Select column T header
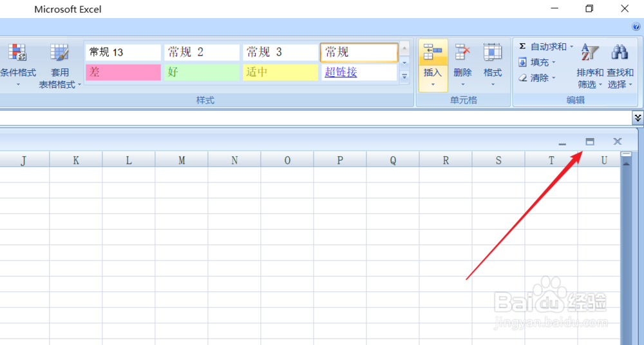Image resolution: width=644 pixels, height=345 pixels. point(551,159)
